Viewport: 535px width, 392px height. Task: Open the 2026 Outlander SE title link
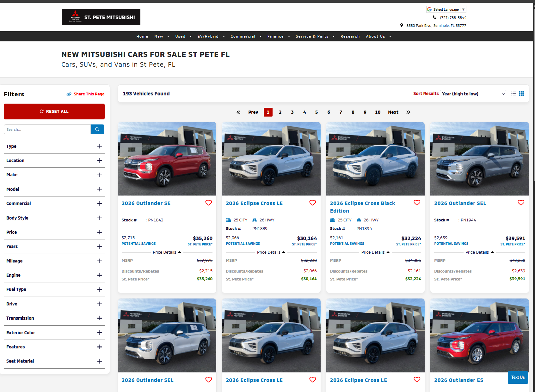coord(146,203)
